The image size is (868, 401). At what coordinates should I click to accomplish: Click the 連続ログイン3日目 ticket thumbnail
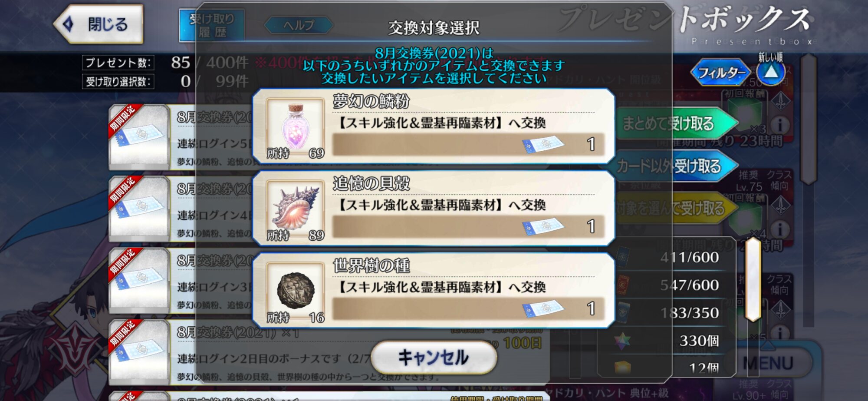139,281
